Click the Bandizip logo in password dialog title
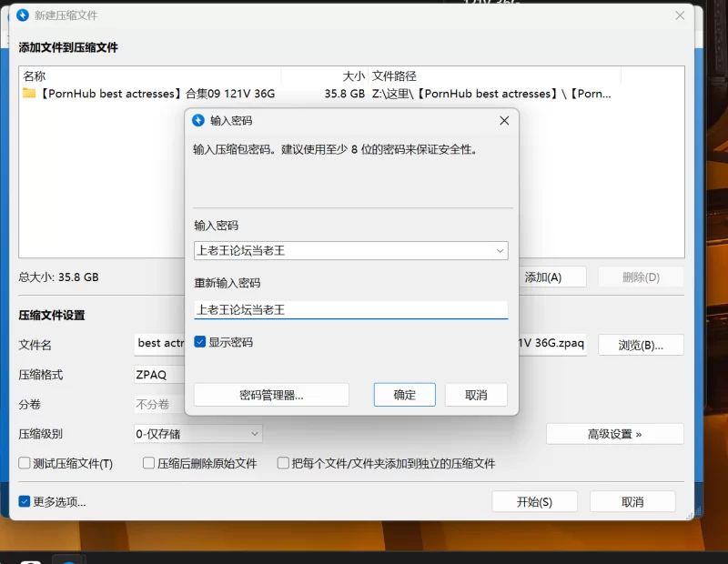 pyautogui.click(x=198, y=121)
